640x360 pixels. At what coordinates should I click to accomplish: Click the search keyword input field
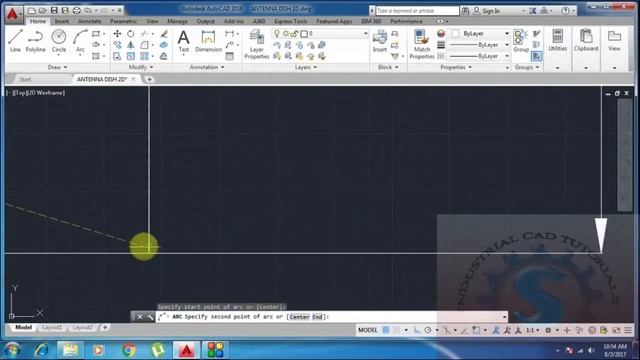pyautogui.click(x=417, y=11)
